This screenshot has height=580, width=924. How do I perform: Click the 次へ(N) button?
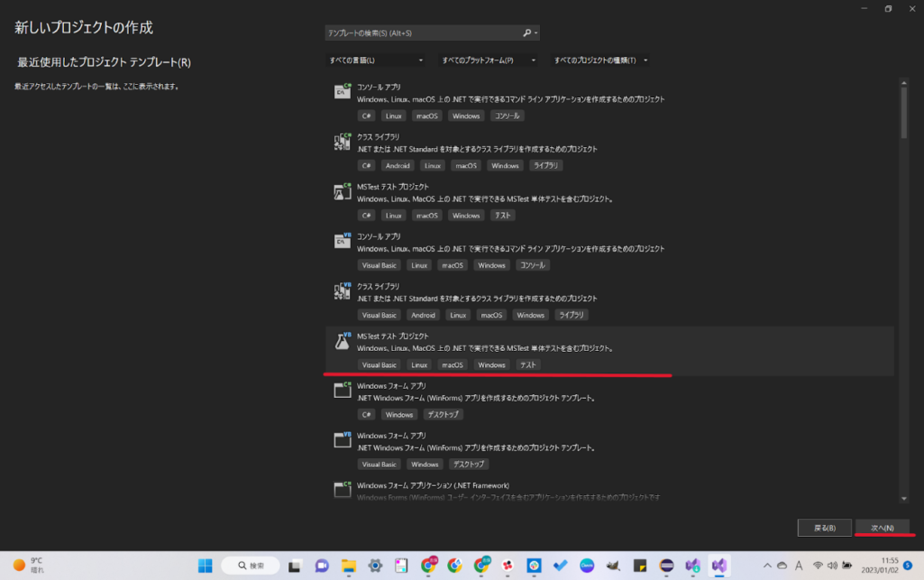[883, 528]
